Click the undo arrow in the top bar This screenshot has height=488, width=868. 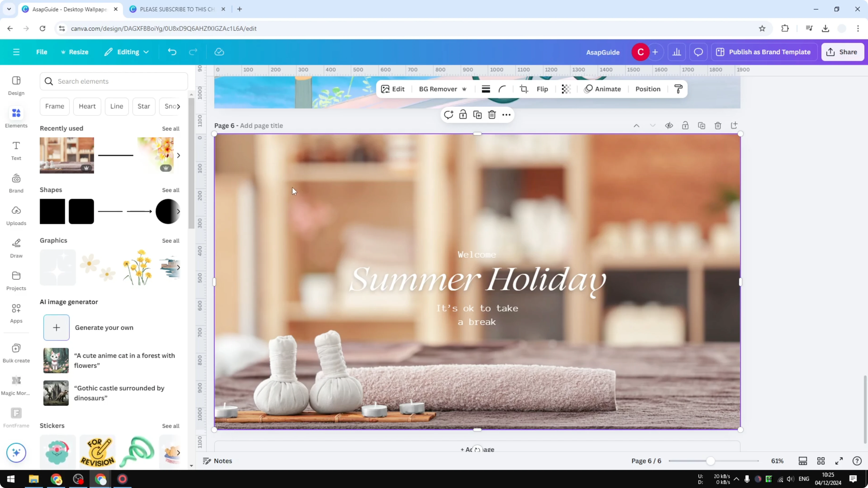172,52
